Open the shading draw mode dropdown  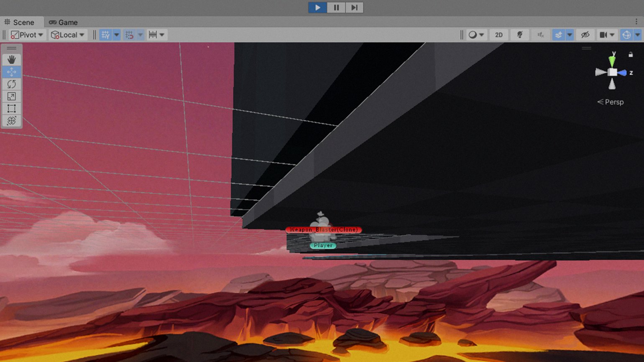point(476,35)
